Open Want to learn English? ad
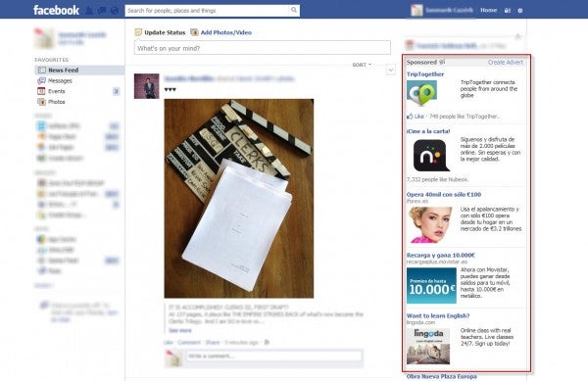 coord(438,315)
